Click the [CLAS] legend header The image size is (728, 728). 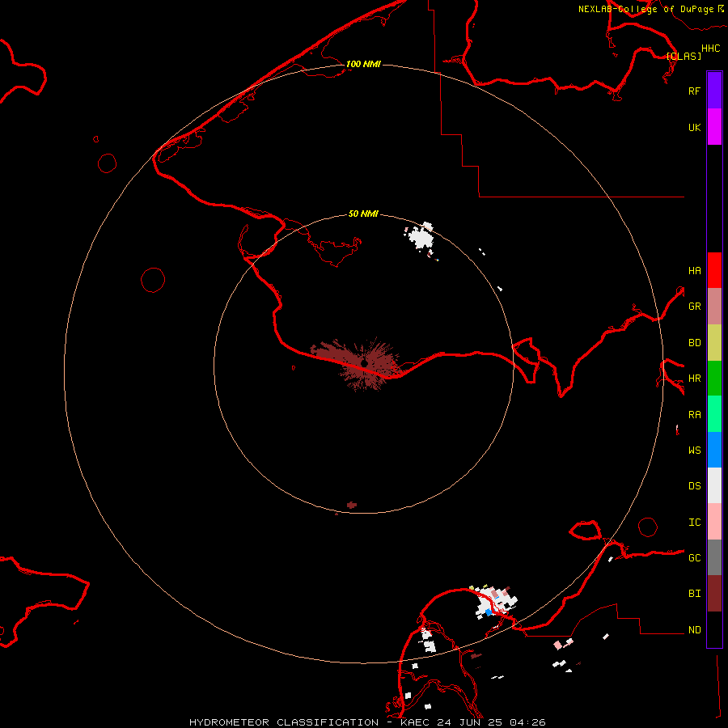pyautogui.click(x=684, y=56)
